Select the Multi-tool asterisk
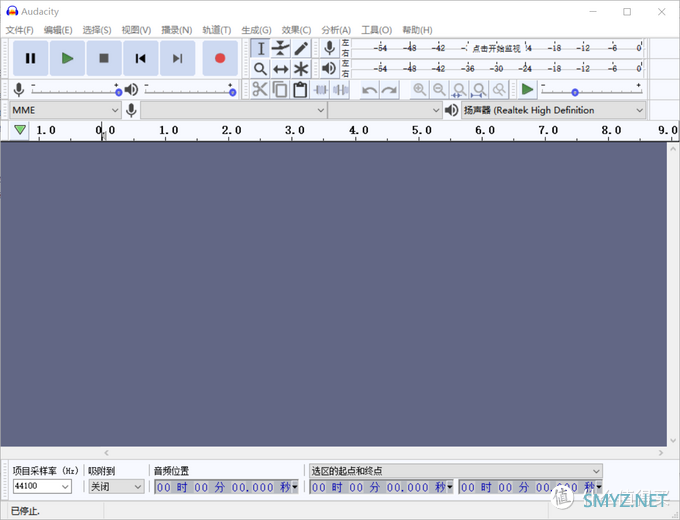Screen dimensions: 680x520 point(301,69)
